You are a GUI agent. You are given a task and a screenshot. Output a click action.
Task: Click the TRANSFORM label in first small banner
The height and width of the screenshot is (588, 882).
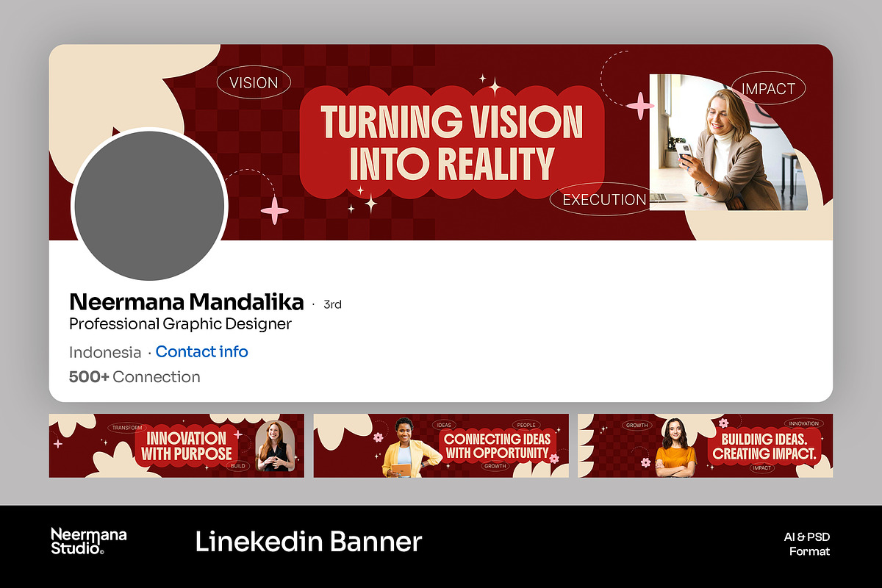(x=127, y=427)
